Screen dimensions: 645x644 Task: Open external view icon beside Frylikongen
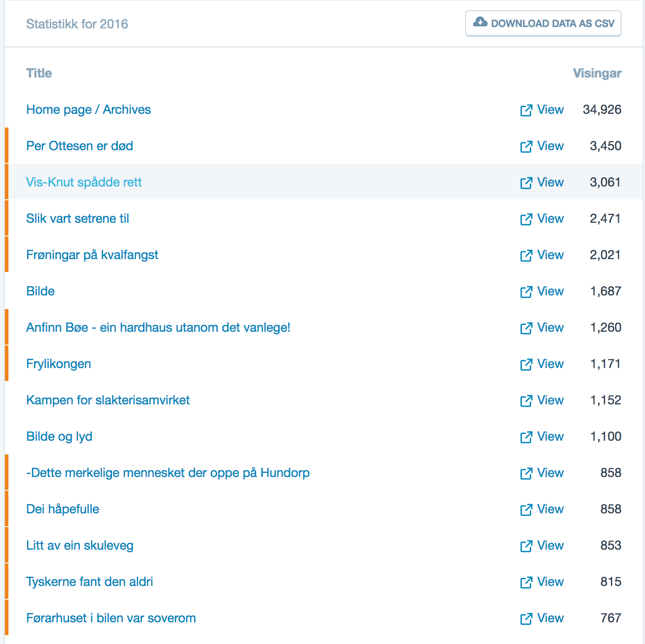click(x=526, y=365)
